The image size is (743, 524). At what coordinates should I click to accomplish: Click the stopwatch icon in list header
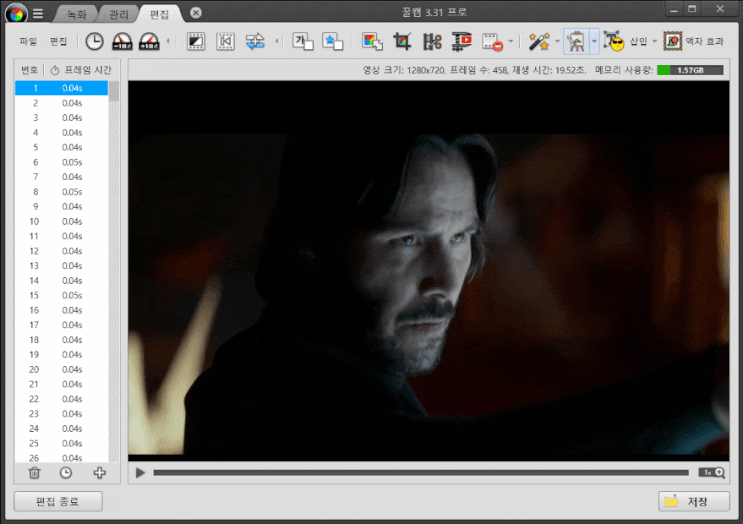point(55,70)
